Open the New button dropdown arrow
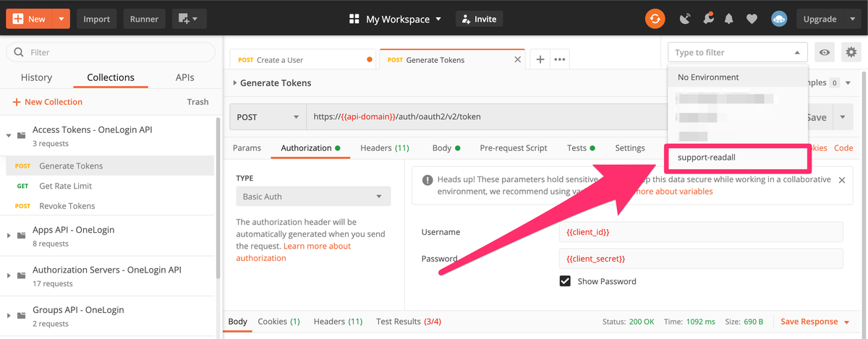868x339 pixels. pyautogui.click(x=61, y=19)
